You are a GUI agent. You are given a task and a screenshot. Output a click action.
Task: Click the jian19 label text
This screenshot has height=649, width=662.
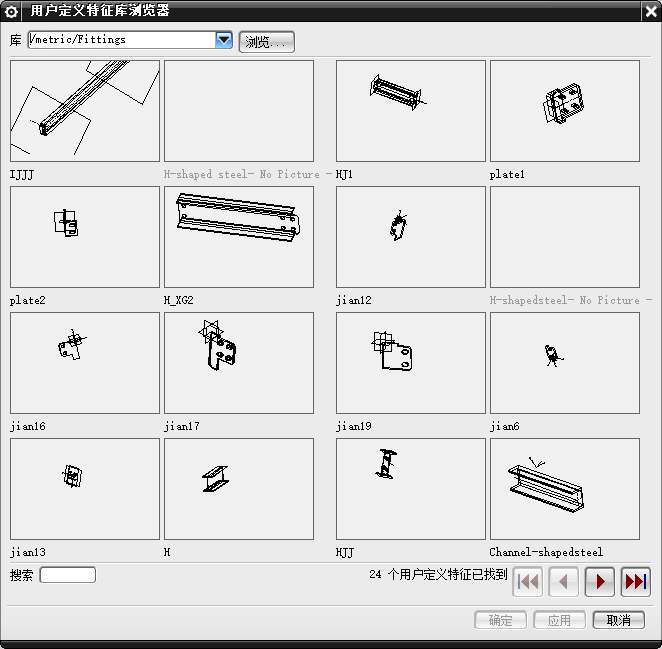(x=354, y=426)
